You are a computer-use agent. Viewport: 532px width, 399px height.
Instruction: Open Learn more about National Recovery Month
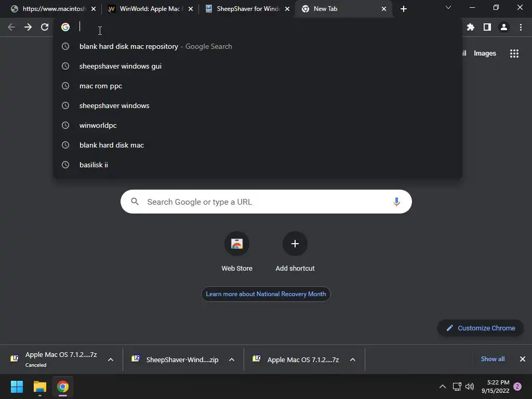pyautogui.click(x=265, y=294)
